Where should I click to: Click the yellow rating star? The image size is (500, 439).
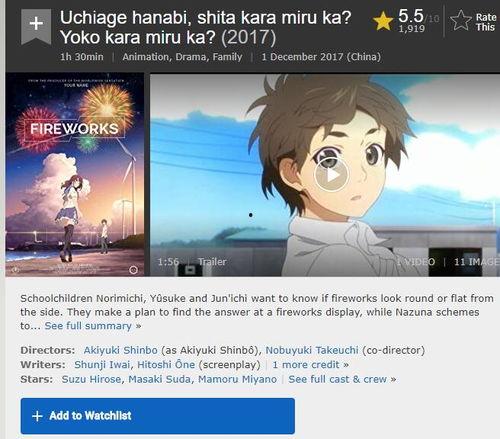pos(383,21)
